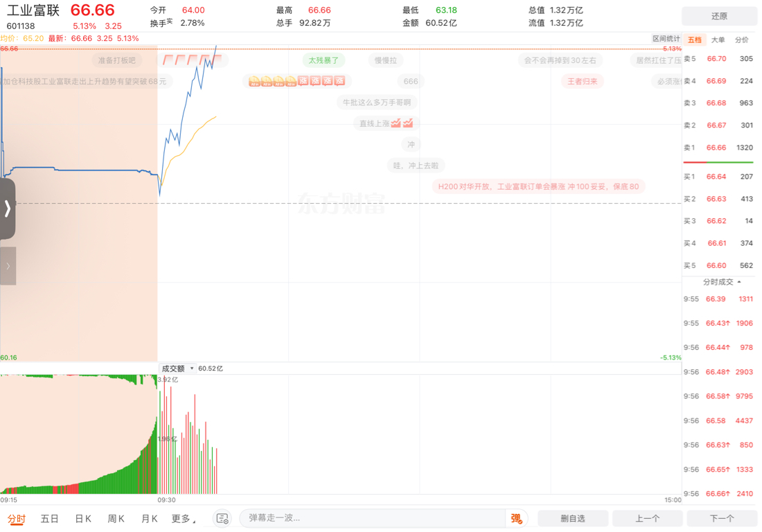Viewport: 762px width, 532px height.
Task: Select the 五档 order book tab
Action: (x=694, y=40)
